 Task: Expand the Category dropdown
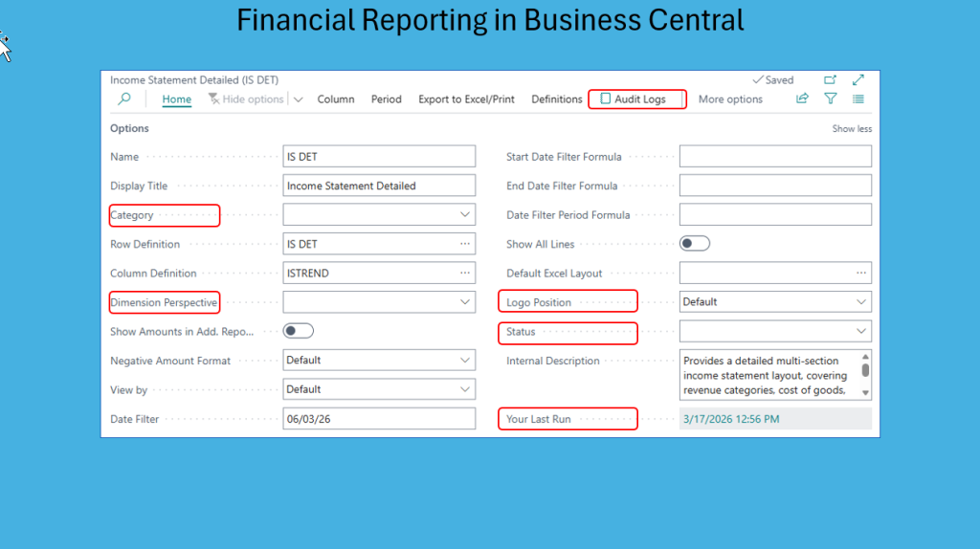pyautogui.click(x=465, y=215)
